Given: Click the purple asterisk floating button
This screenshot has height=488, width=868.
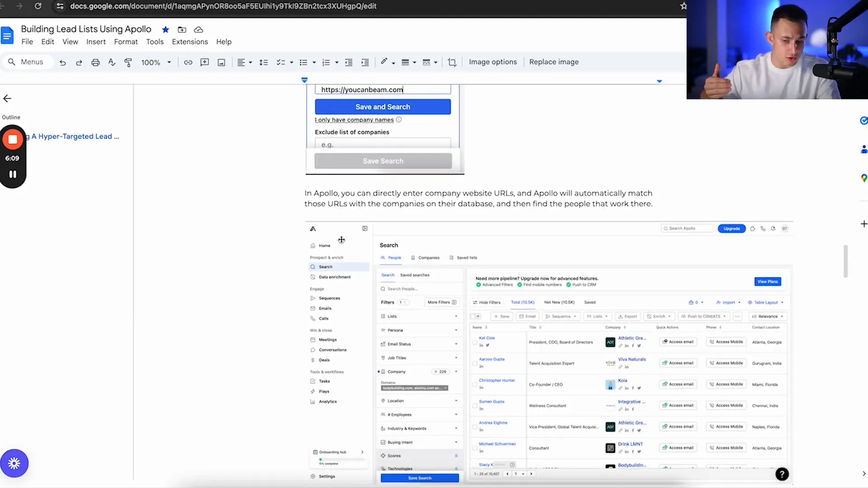Looking at the screenshot, I should (14, 463).
